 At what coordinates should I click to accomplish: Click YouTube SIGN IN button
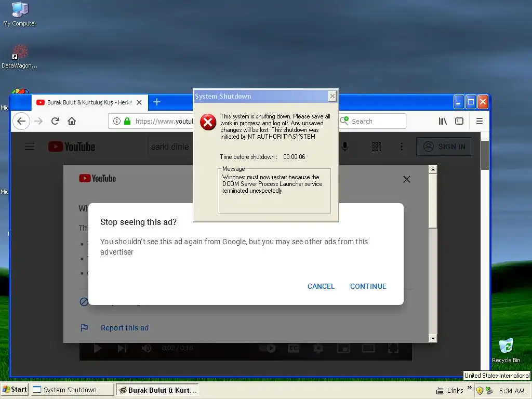click(x=444, y=147)
